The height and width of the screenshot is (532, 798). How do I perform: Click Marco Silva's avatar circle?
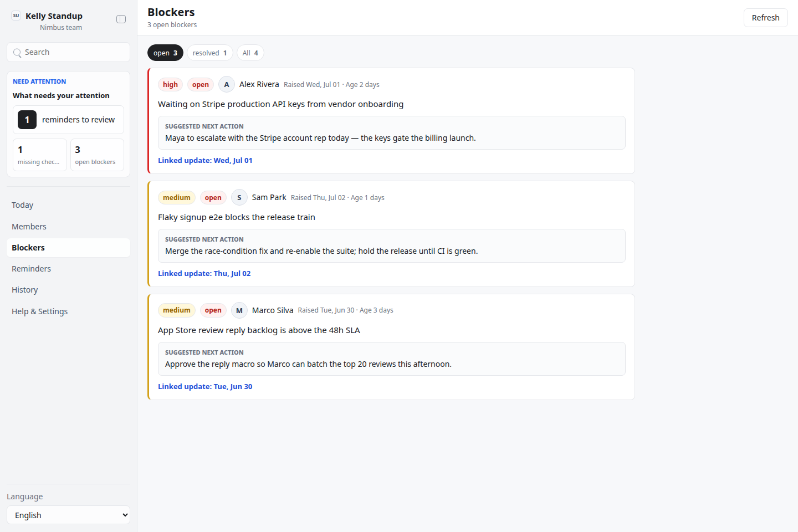(x=239, y=310)
